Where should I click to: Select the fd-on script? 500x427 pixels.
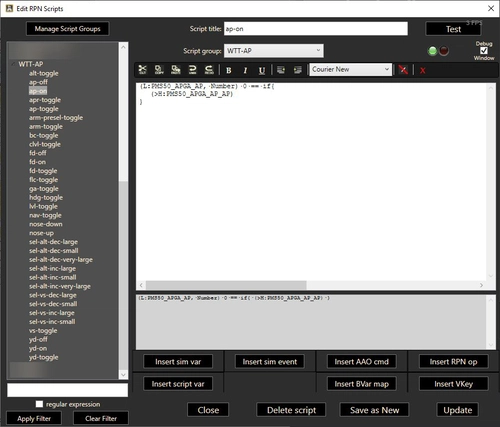[x=37, y=162]
